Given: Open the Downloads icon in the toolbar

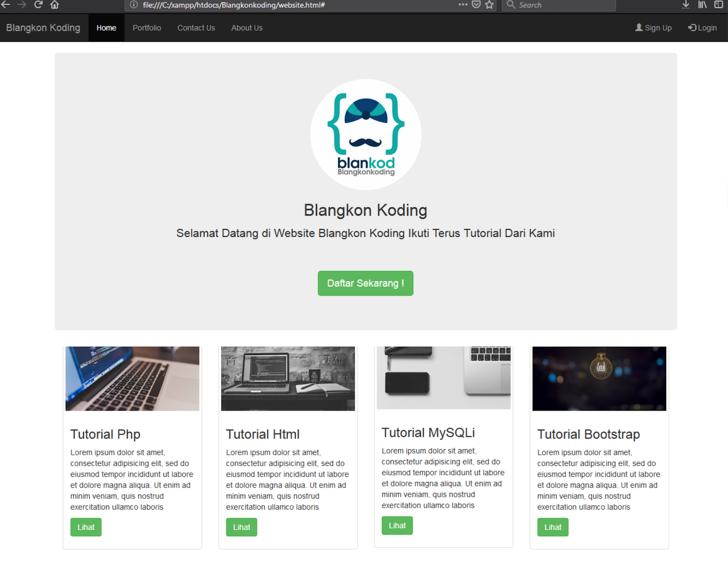Looking at the screenshot, I should (x=685, y=5).
